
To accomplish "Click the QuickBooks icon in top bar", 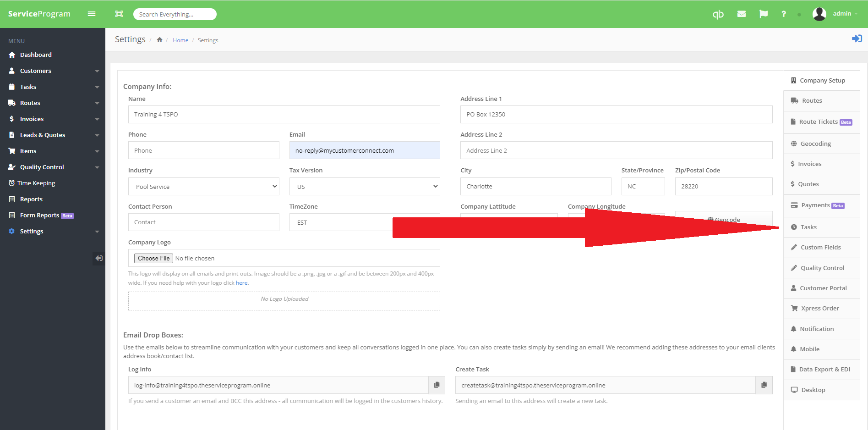I will 718,14.
